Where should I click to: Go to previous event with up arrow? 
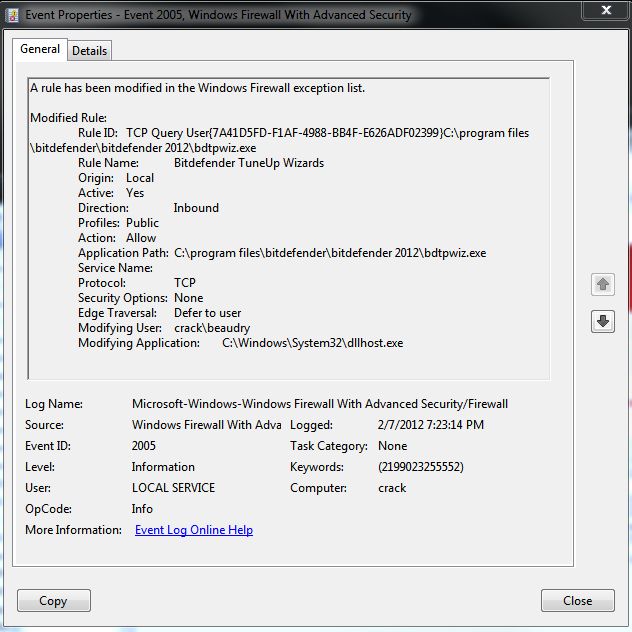603,284
